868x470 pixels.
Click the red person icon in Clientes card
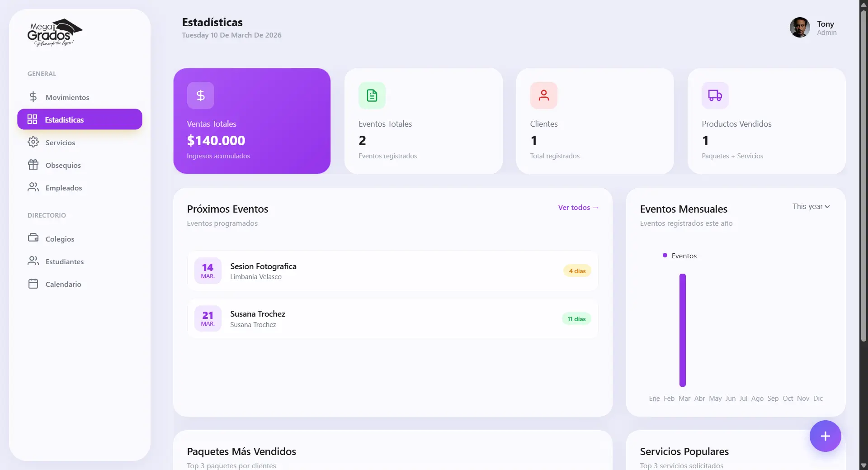[543, 95]
